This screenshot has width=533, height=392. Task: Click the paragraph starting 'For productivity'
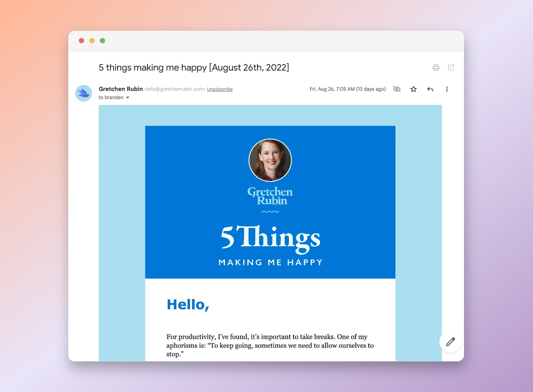(x=270, y=345)
